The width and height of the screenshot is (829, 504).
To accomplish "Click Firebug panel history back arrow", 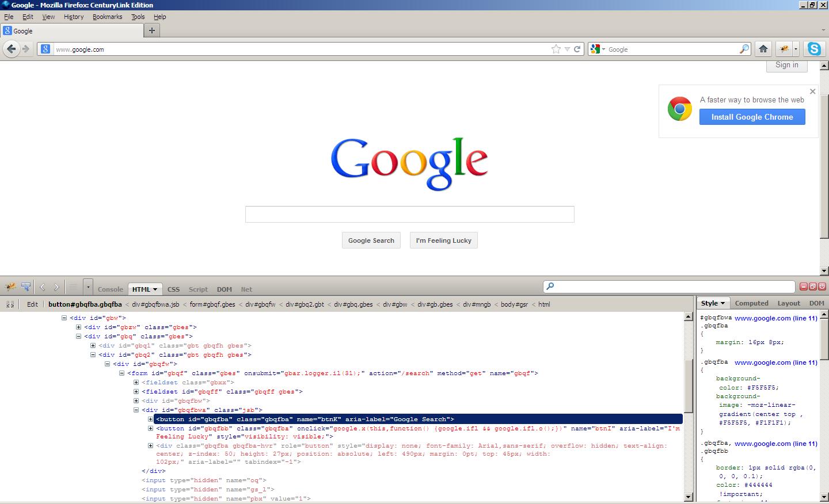I will pos(42,287).
